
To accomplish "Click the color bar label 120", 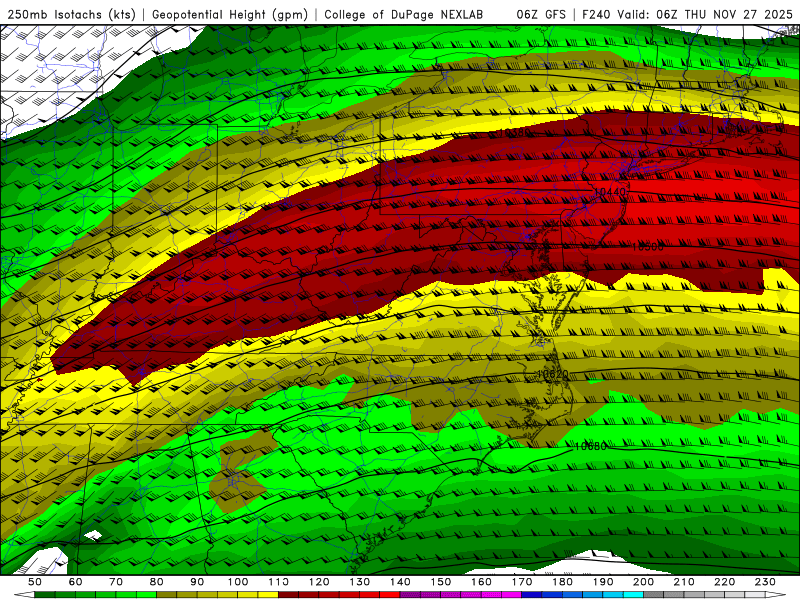I will (319, 582).
